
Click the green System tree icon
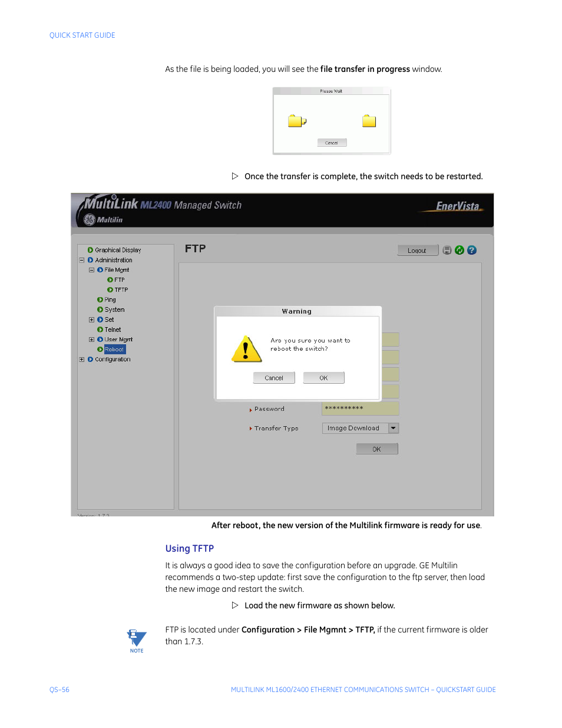100,309
